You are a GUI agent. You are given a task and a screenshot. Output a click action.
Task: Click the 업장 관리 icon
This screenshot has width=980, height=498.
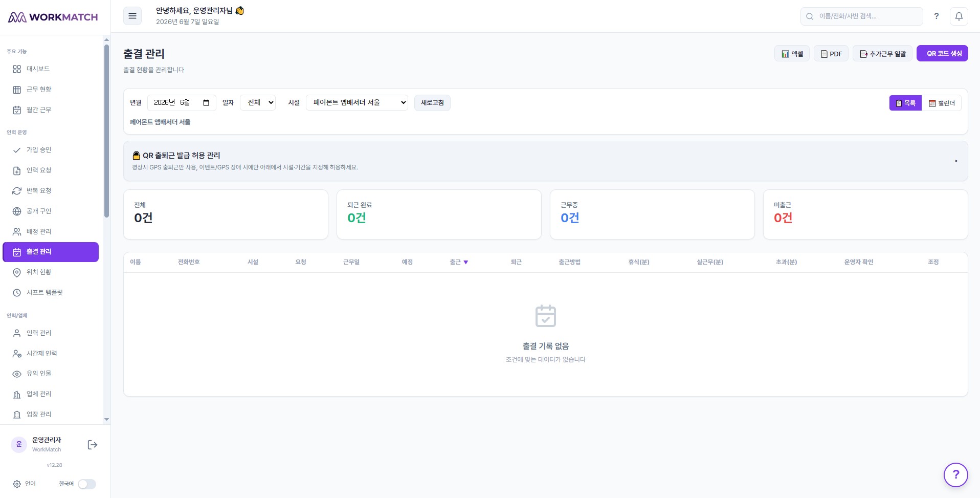coord(17,415)
